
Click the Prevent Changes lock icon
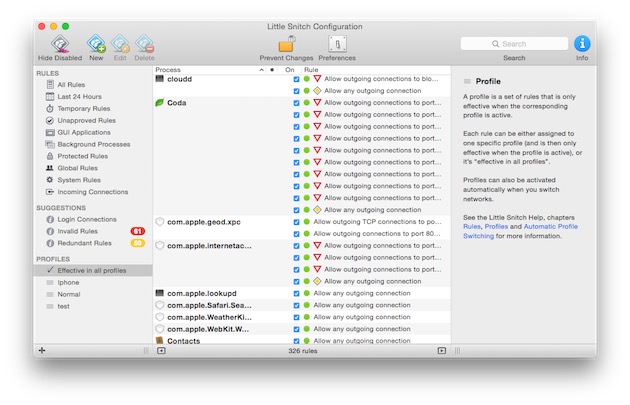click(286, 44)
